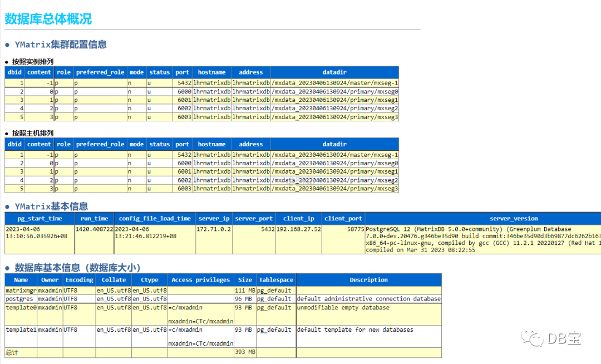This screenshot has height=364, width=601.
Task: Click port 6000 in 按照主机排列 table
Action: (184, 163)
